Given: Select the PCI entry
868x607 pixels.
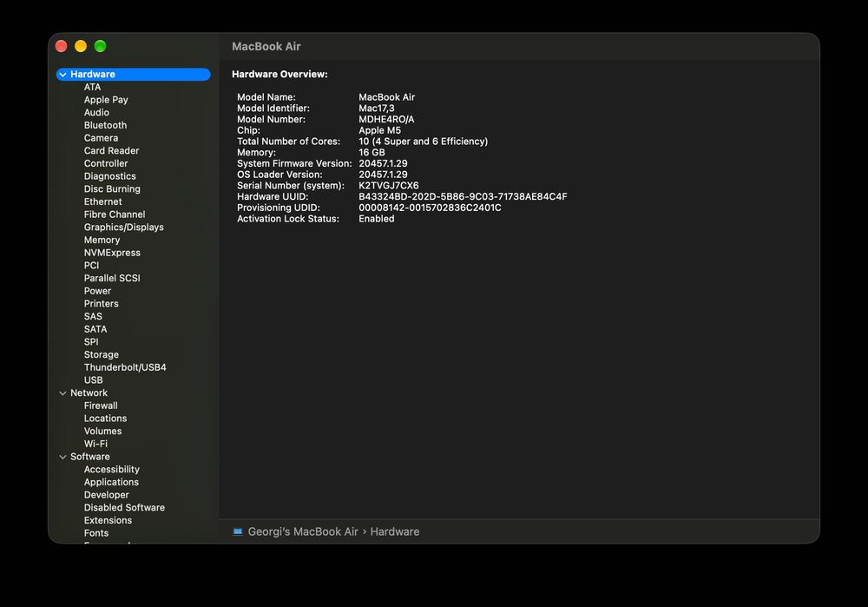Looking at the screenshot, I should pyautogui.click(x=91, y=265).
